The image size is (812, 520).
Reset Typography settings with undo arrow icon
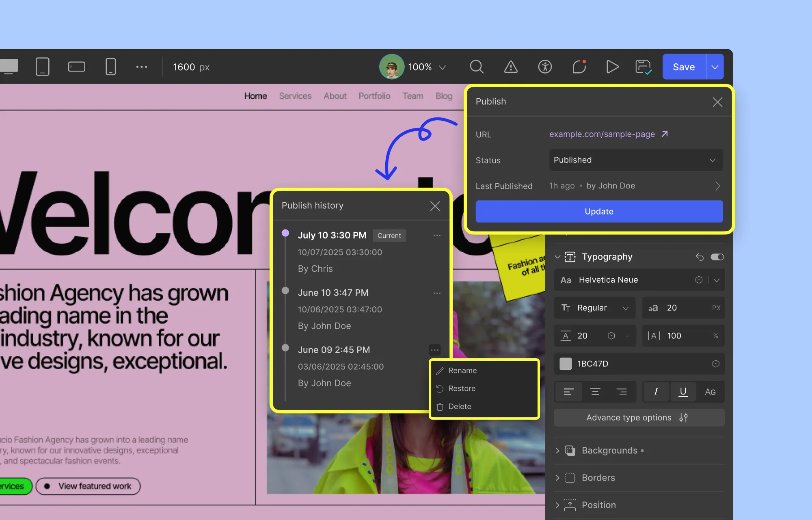(700, 257)
